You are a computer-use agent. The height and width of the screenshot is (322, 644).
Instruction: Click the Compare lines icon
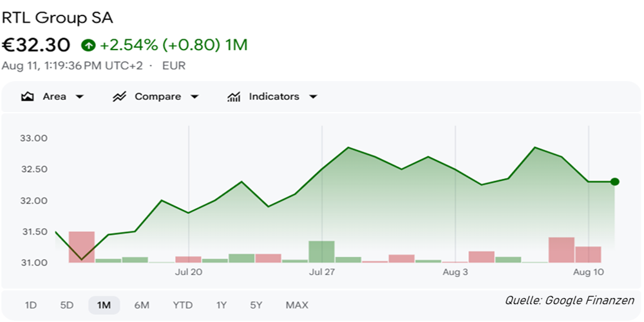119,97
